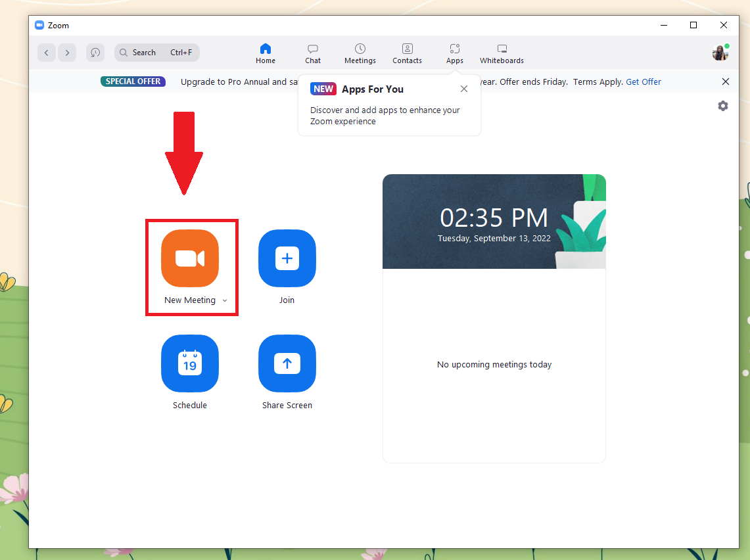Click the clock banner showing 02:35 PM
The height and width of the screenshot is (560, 750).
(x=494, y=222)
